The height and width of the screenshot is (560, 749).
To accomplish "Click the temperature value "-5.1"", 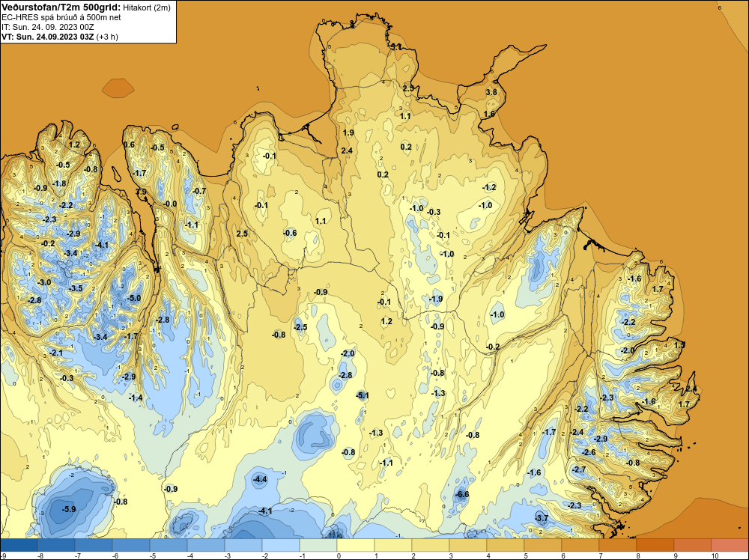I will [x=363, y=395].
